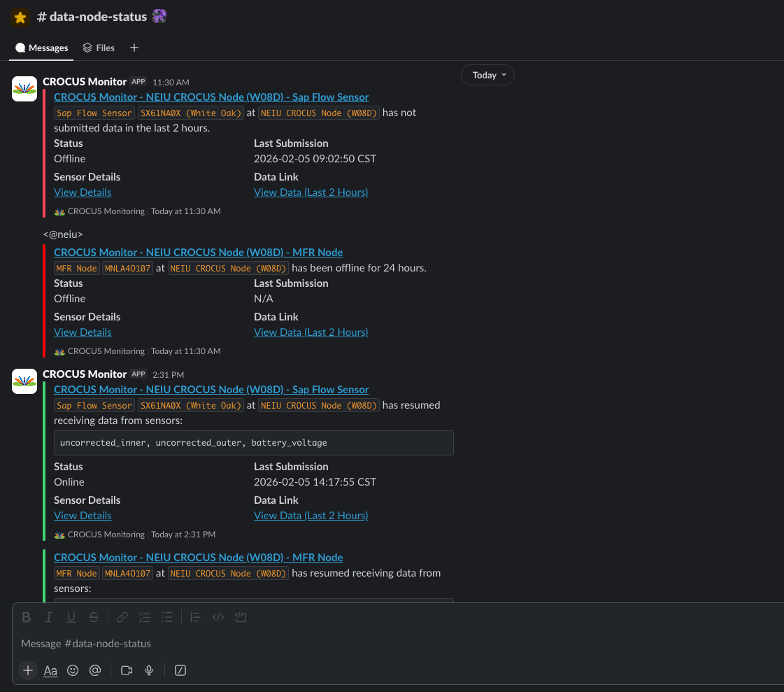Viewport: 784px width, 692px height.
Task: Open the emoji picker in the composer
Action: click(73, 670)
